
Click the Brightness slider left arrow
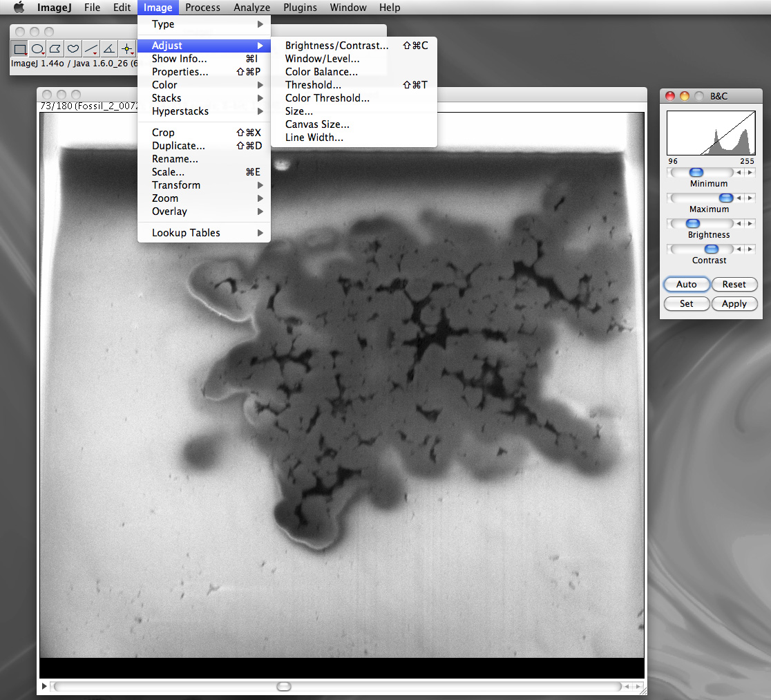point(739,223)
